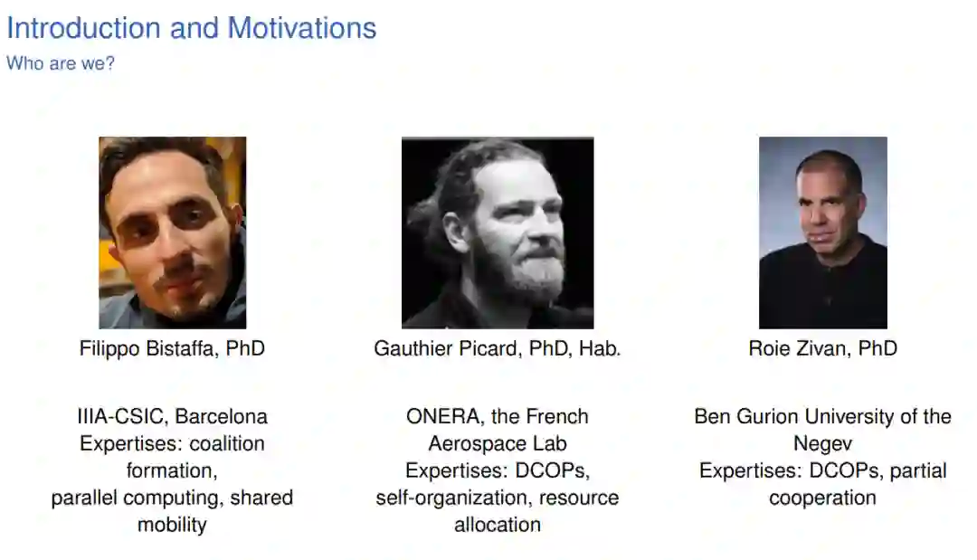
Task: Click the "IIIA-CSIC, Barcelona" affiliation line
Action: [x=172, y=417]
